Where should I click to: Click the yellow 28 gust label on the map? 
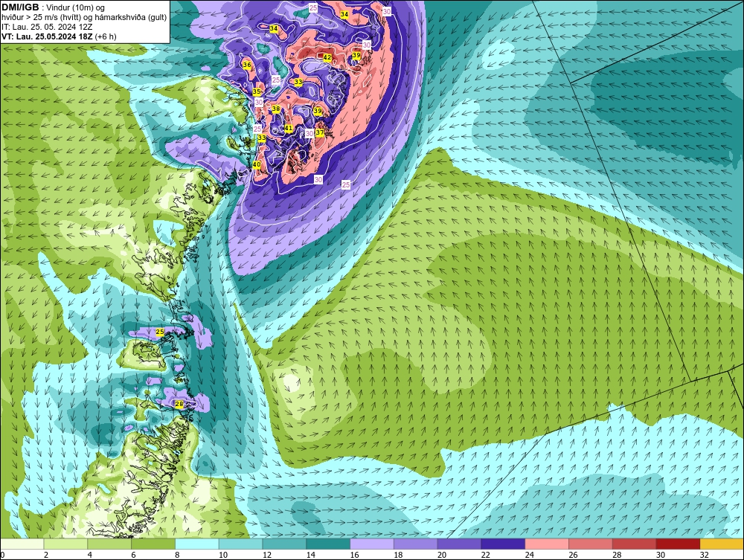[x=179, y=404]
